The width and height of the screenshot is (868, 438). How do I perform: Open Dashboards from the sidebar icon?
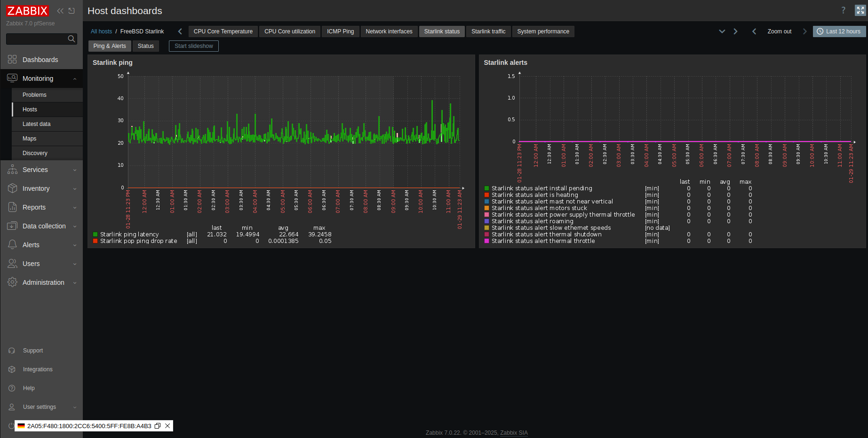12,59
